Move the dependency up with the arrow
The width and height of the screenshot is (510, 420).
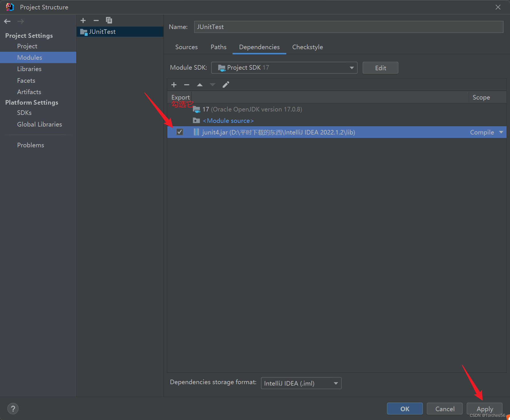point(200,85)
